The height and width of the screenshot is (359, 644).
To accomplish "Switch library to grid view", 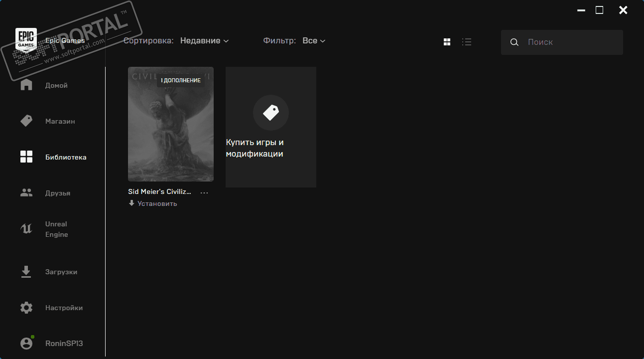I will (447, 42).
